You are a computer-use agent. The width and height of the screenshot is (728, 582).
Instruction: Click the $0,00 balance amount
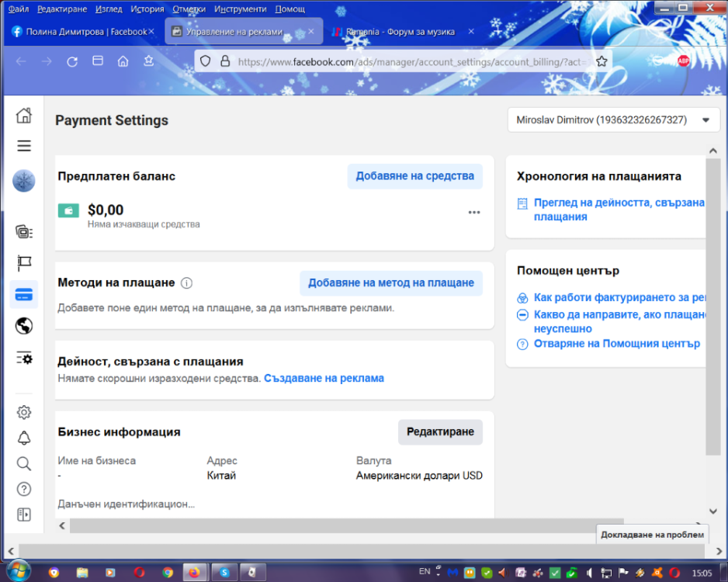pos(106,210)
